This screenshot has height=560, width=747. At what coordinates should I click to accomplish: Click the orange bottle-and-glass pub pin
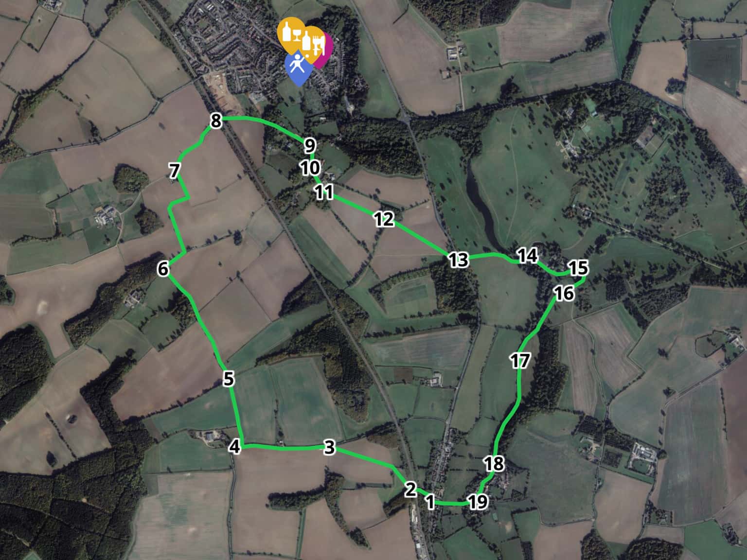tap(291, 33)
